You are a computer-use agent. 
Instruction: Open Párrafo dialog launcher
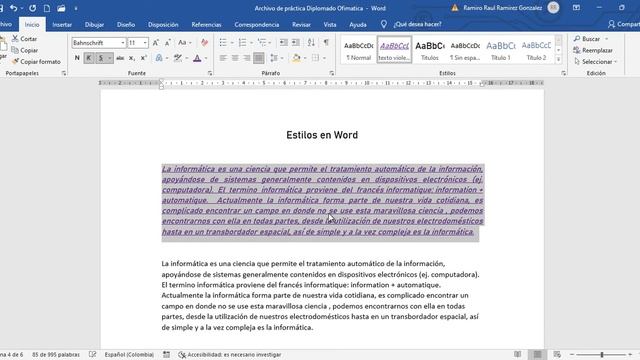click(x=331, y=73)
